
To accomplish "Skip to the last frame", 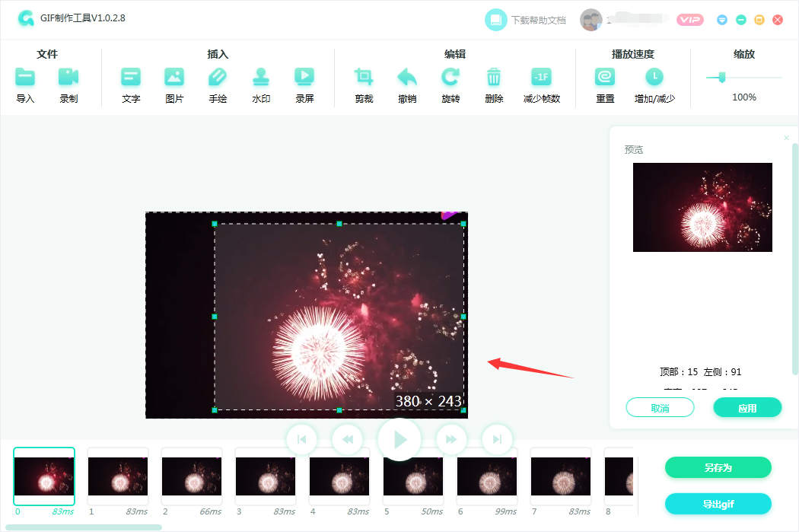I will 497,439.
